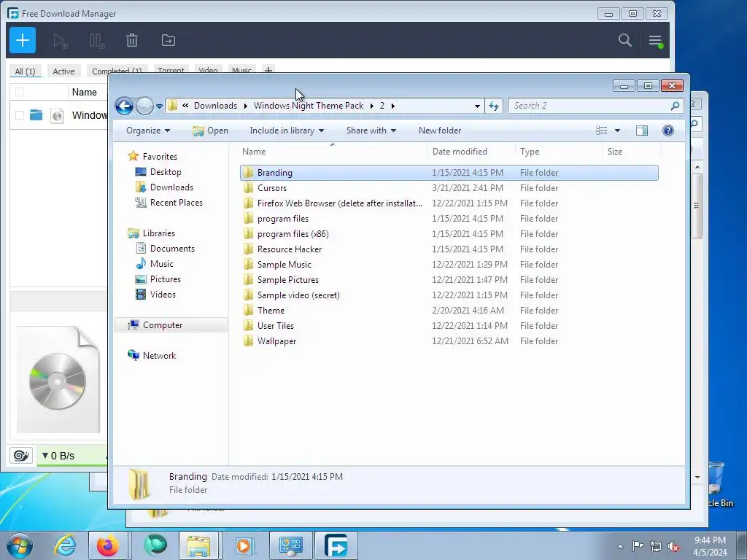Open the Organize menu
Screen dimensions: 747x560
[147, 131]
